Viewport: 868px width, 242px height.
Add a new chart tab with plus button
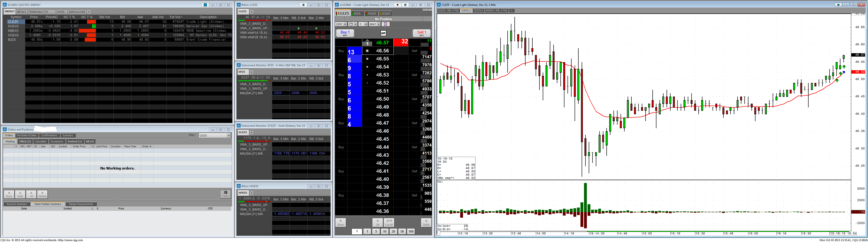[512, 10]
